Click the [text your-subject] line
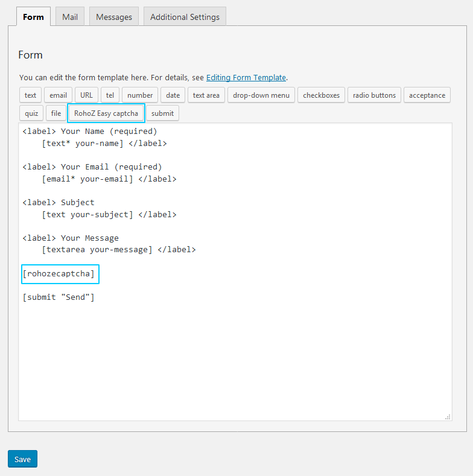 (x=109, y=215)
